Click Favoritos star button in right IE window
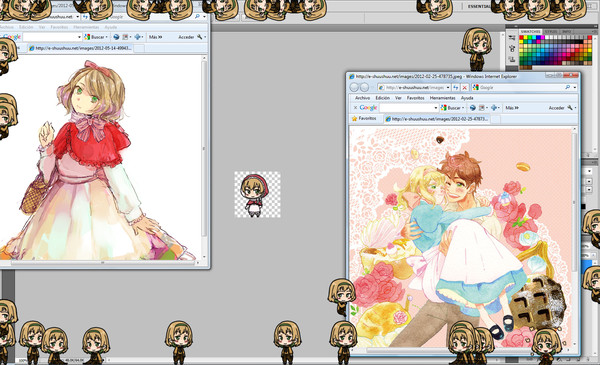The width and height of the screenshot is (600, 365). click(364, 119)
